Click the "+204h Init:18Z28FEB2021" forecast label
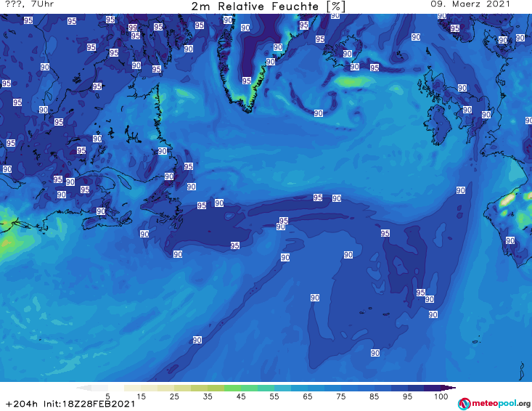 pyautogui.click(x=70, y=404)
